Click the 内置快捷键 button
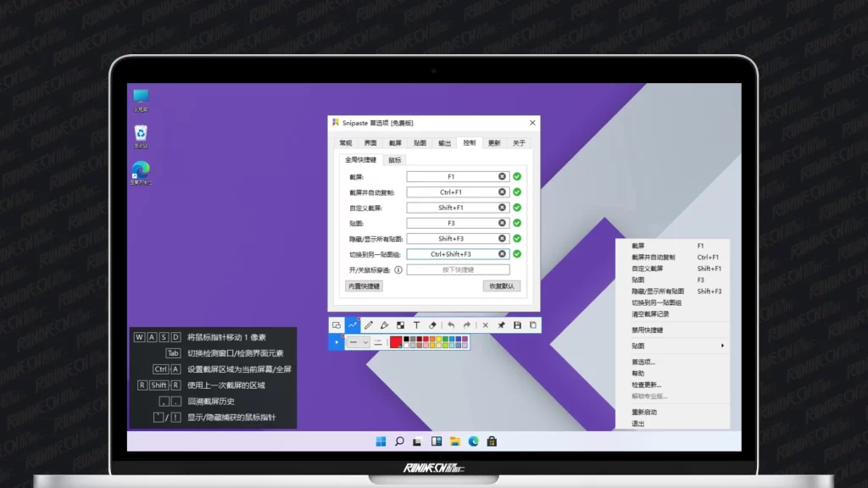Viewport: 868px width, 488px height. click(364, 286)
